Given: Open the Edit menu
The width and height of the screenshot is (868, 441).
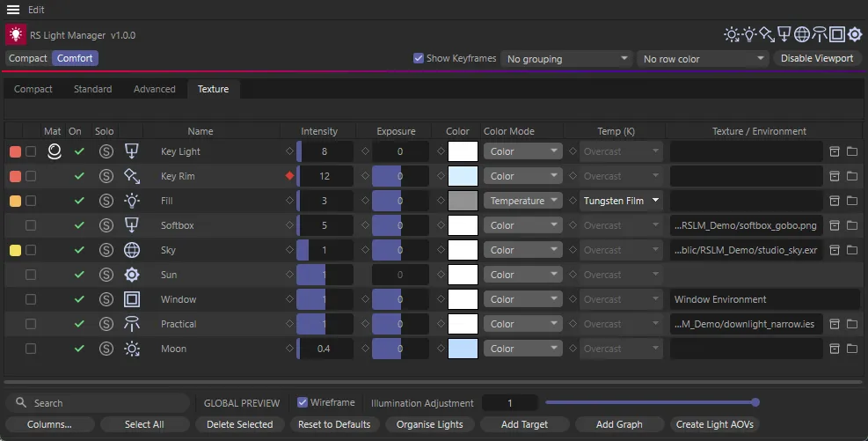Looking at the screenshot, I should [36, 10].
